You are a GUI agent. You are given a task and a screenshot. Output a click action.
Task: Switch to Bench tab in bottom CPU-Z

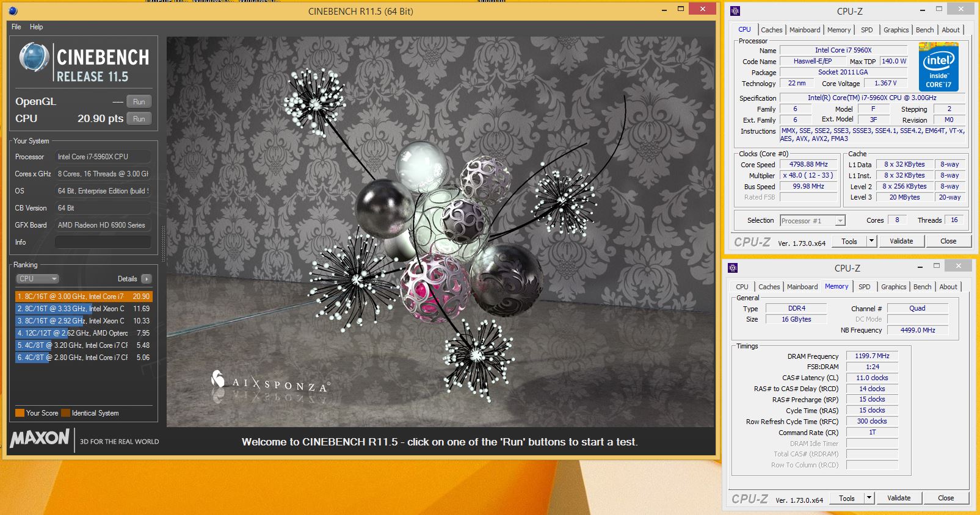point(923,287)
